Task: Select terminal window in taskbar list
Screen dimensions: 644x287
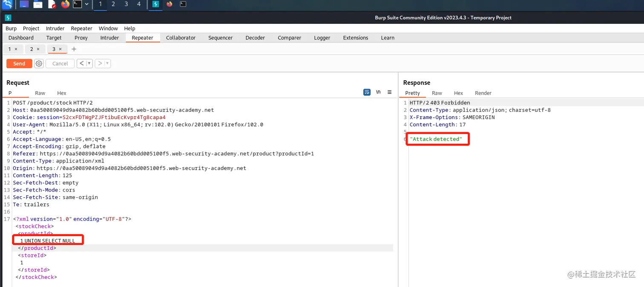Action: [x=183, y=4]
